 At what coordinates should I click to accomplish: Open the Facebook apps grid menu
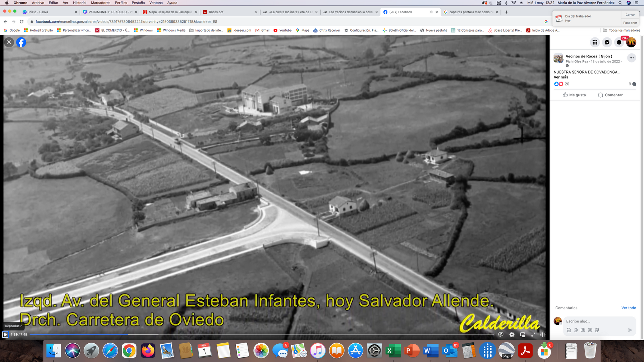(595, 42)
